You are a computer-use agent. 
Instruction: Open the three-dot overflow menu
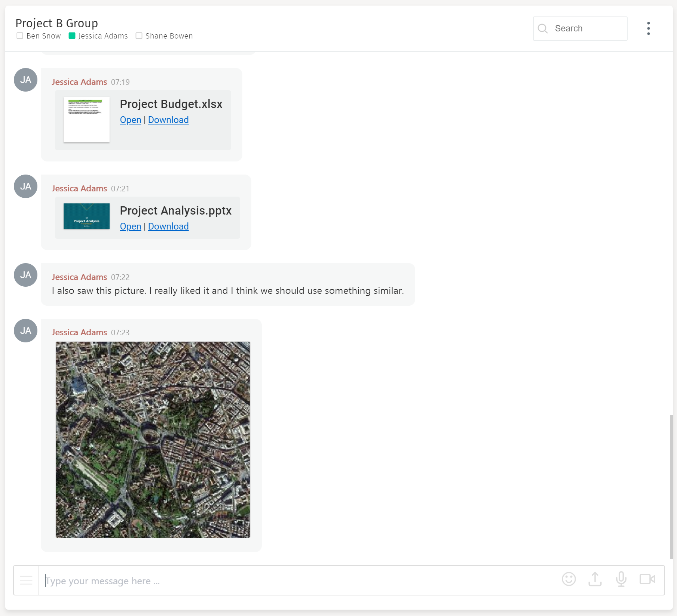pyautogui.click(x=648, y=28)
